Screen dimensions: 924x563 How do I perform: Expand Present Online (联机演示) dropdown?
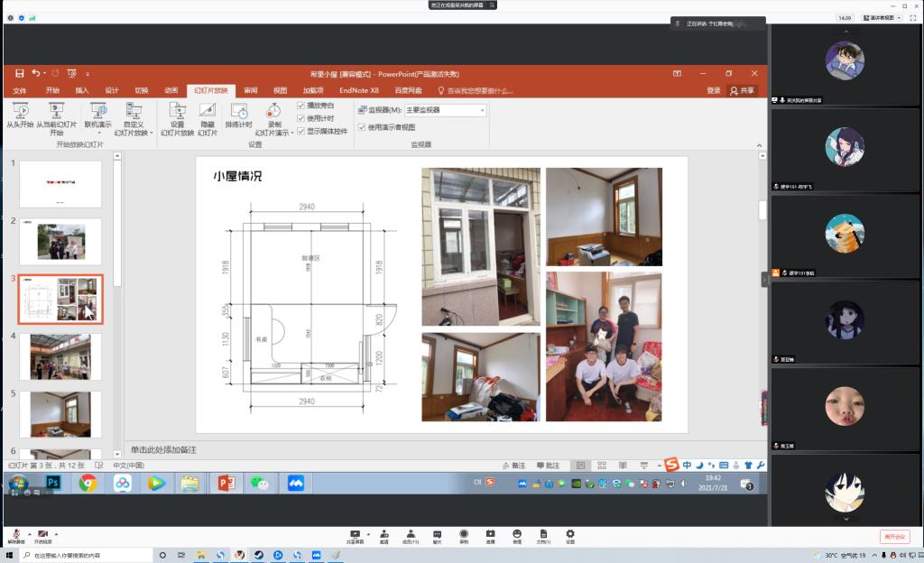pyautogui.click(x=97, y=117)
